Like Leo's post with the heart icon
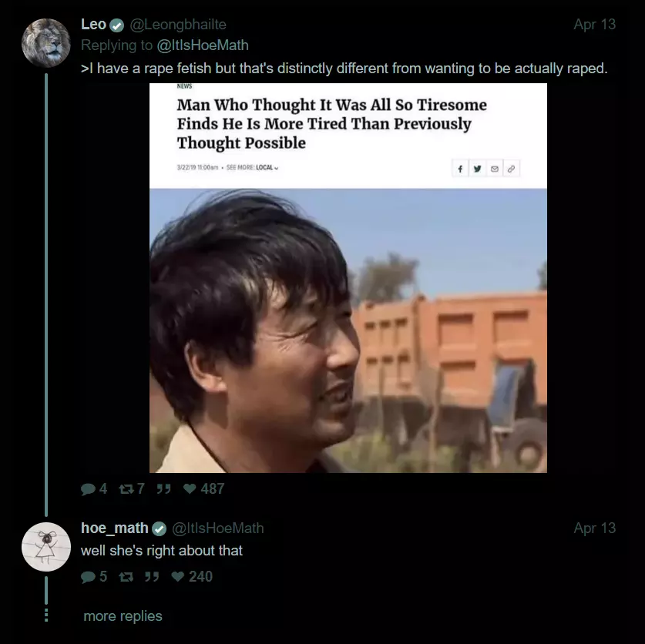Viewport: 645px width, 644px height. coord(190,488)
